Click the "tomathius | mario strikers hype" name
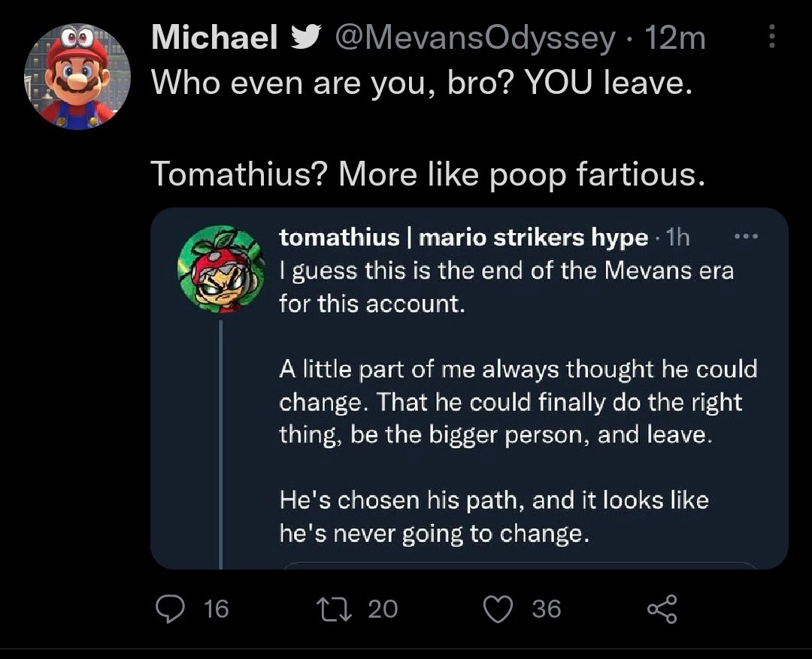 (x=463, y=238)
